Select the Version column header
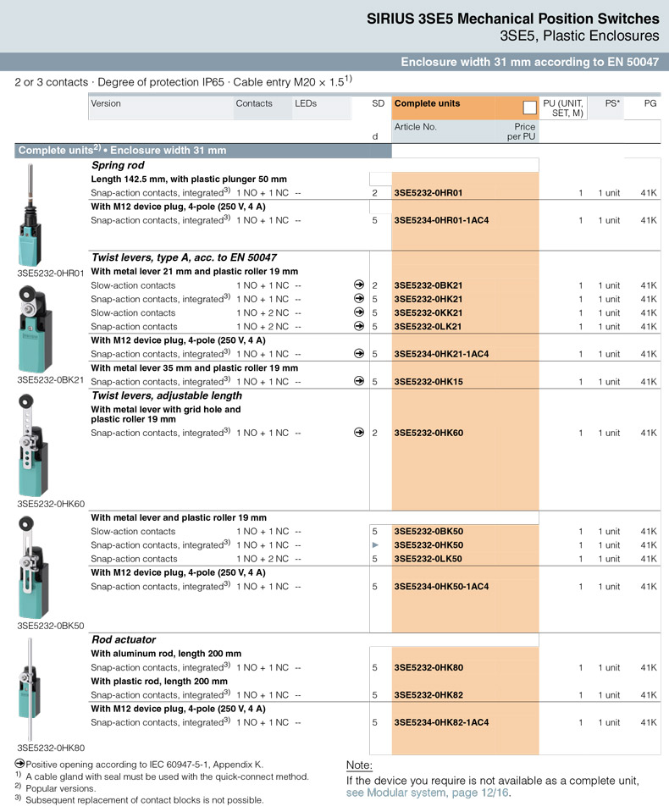 click(106, 103)
